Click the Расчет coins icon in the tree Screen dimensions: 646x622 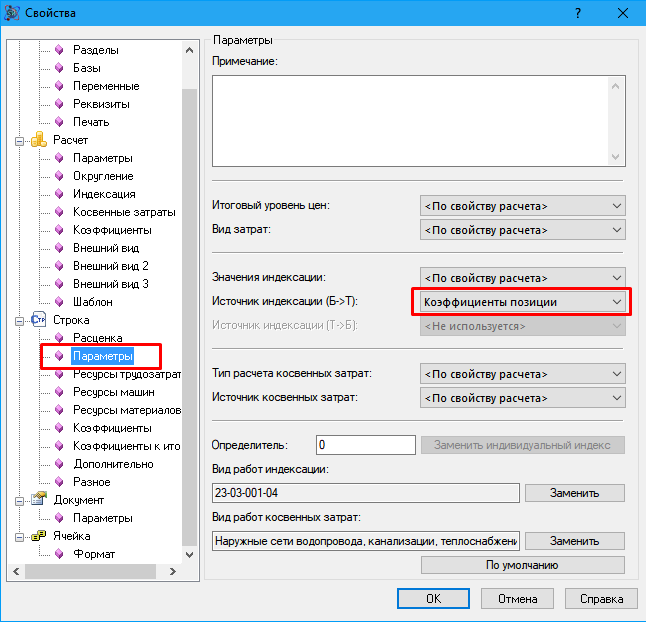pyautogui.click(x=39, y=140)
